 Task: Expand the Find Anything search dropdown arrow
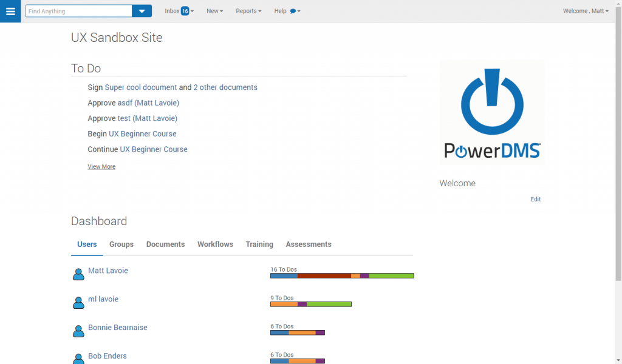[x=142, y=11]
